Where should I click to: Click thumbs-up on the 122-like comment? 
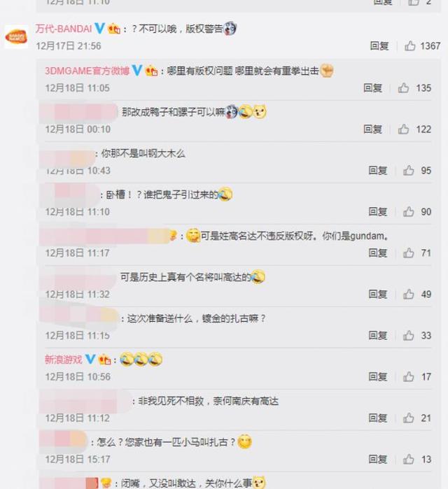point(403,129)
